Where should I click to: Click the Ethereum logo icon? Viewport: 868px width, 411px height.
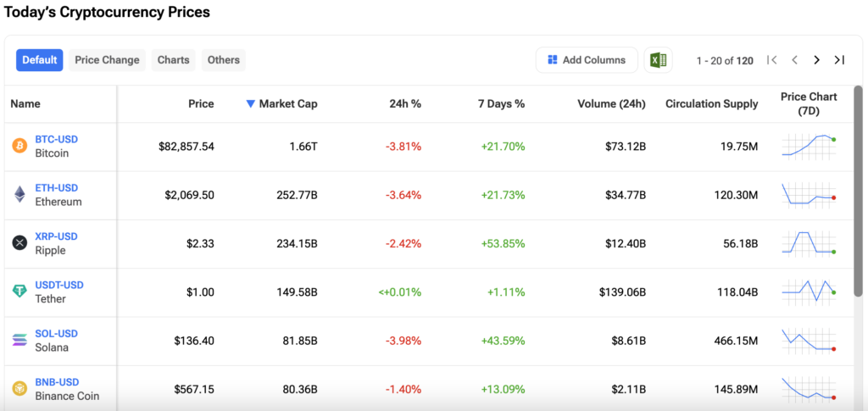point(19,195)
